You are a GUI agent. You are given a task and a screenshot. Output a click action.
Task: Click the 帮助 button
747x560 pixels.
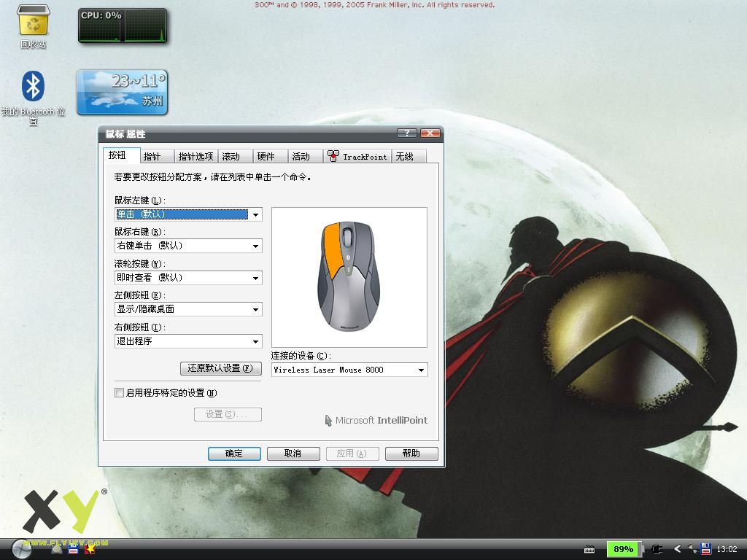(411, 454)
